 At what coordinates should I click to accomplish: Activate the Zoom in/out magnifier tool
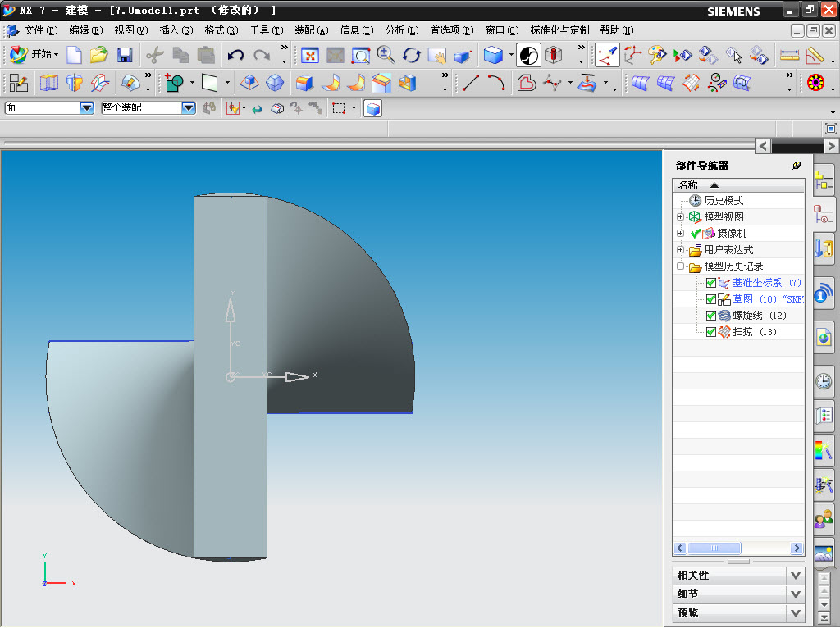386,55
